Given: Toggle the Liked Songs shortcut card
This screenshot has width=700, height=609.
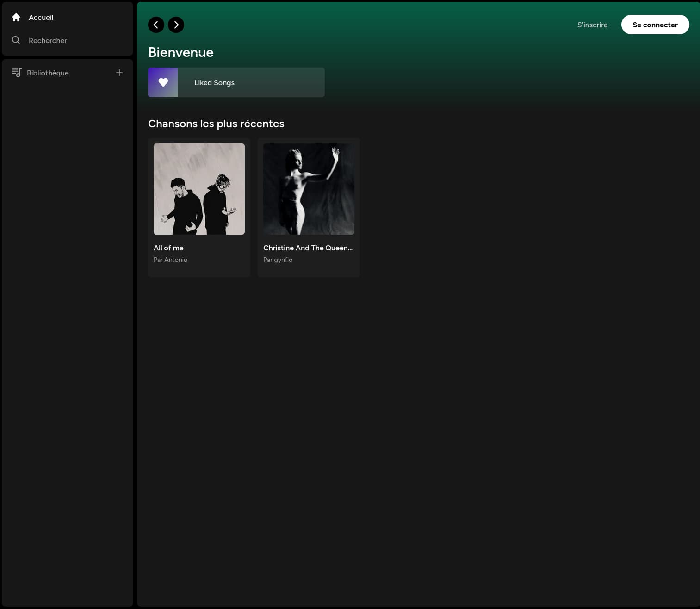Looking at the screenshot, I should (236, 82).
